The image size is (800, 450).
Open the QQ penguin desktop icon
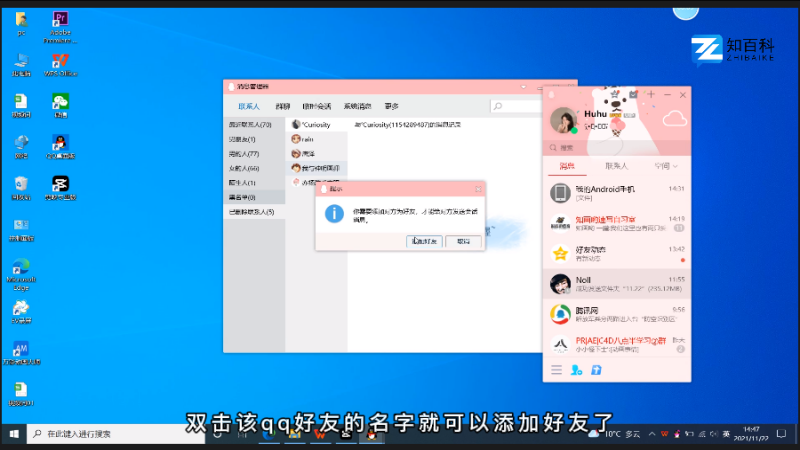pyautogui.click(x=60, y=147)
